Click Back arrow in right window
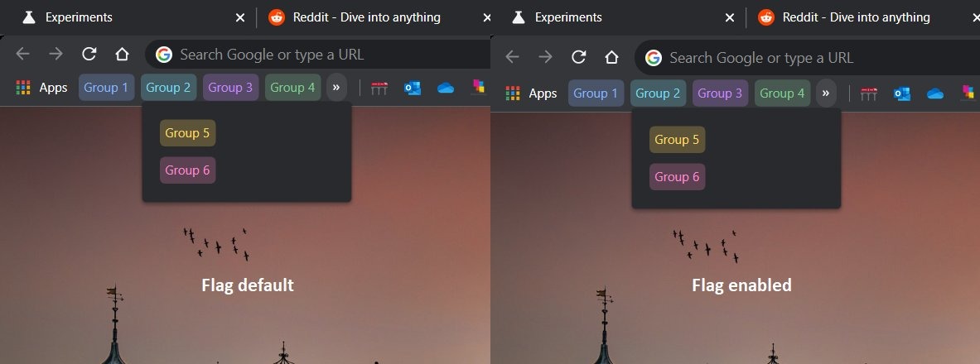The width and height of the screenshot is (980, 364). (x=513, y=57)
